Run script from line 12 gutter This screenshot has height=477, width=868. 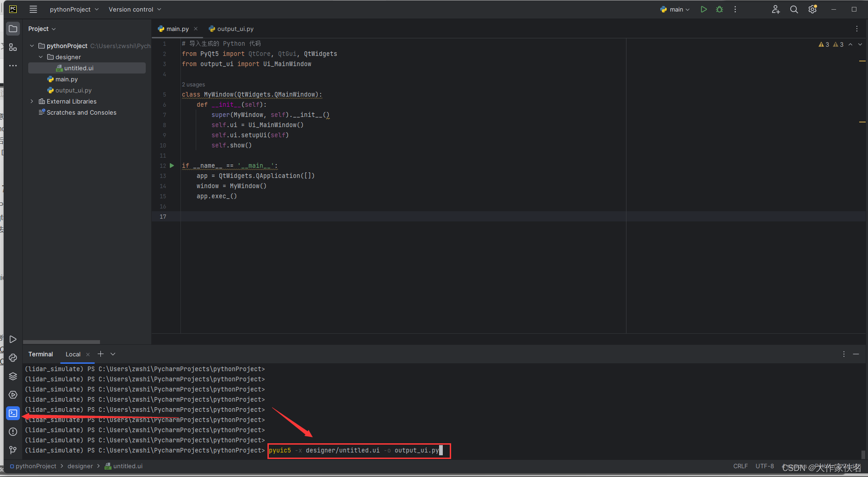click(x=172, y=165)
